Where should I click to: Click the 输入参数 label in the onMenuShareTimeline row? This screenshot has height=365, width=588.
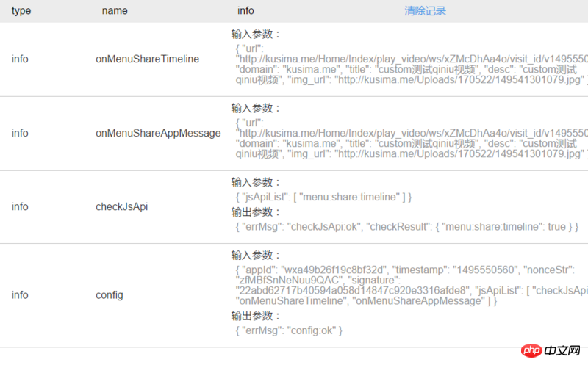256,34
